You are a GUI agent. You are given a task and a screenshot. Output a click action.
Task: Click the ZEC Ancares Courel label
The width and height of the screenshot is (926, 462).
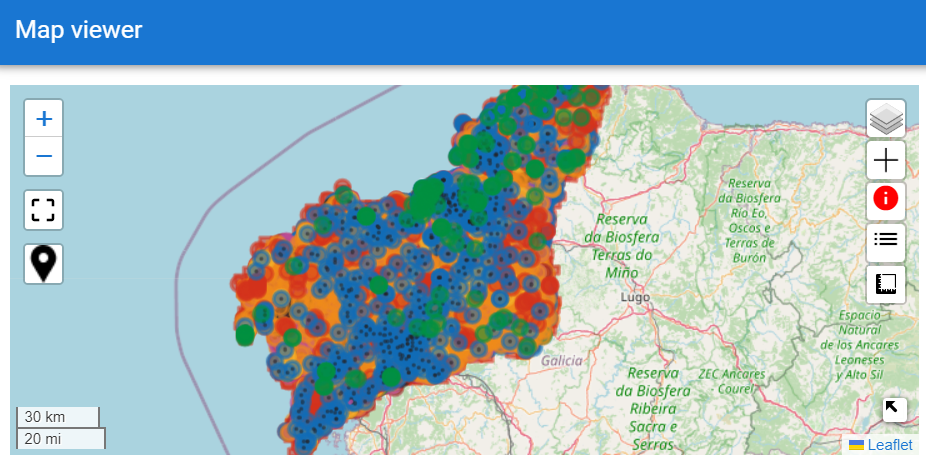[731, 381]
